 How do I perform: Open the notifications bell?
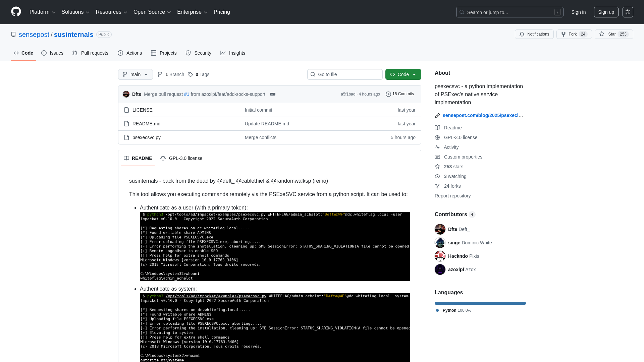click(534, 34)
